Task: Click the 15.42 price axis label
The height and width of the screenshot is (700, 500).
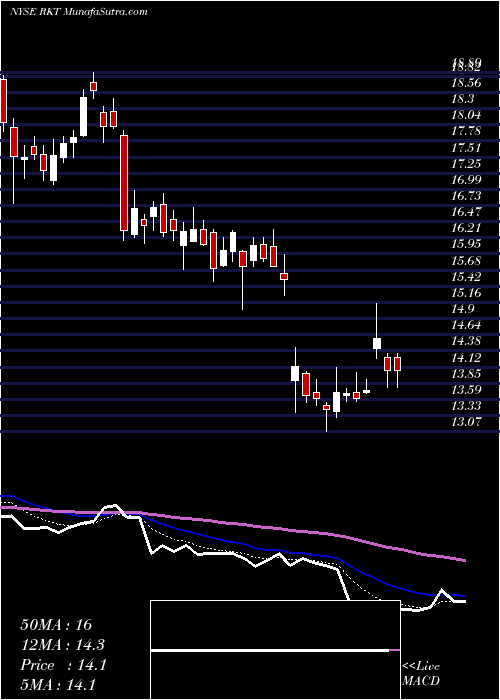Action: [x=467, y=276]
